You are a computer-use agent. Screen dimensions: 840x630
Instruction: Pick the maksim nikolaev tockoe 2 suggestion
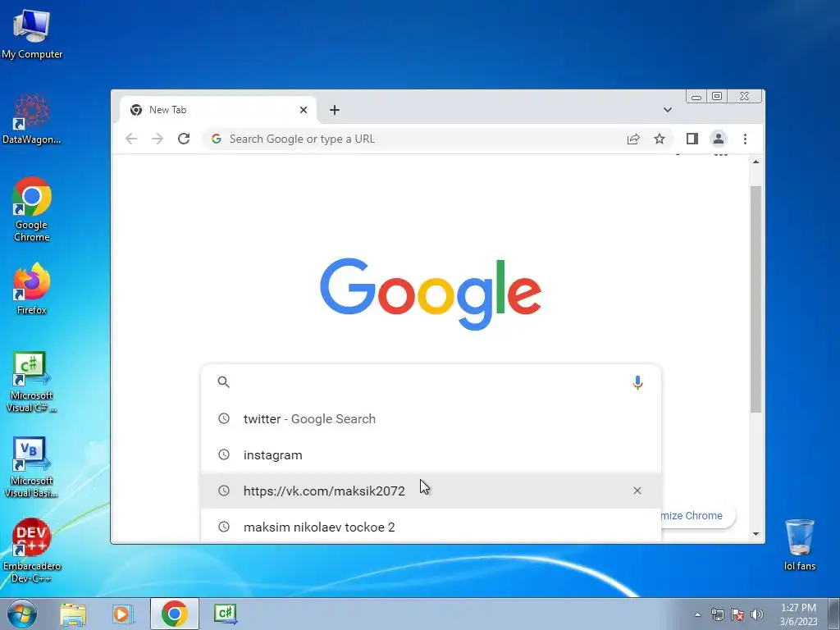coord(431,527)
